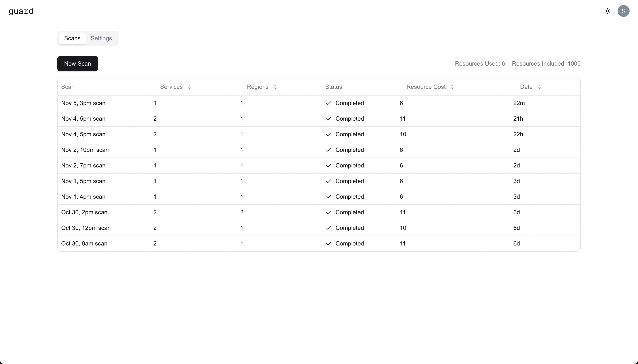Click the Resource Cost column header
The image size is (638, 364).
(426, 87)
